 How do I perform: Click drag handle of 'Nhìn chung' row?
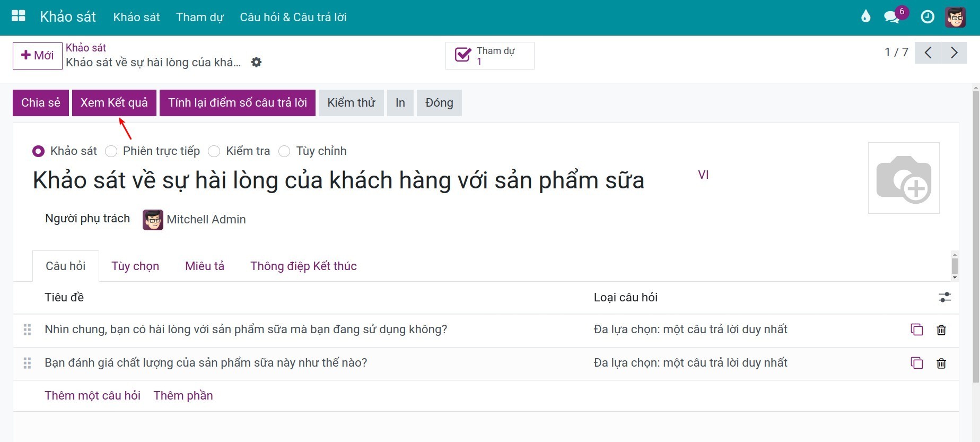point(28,330)
